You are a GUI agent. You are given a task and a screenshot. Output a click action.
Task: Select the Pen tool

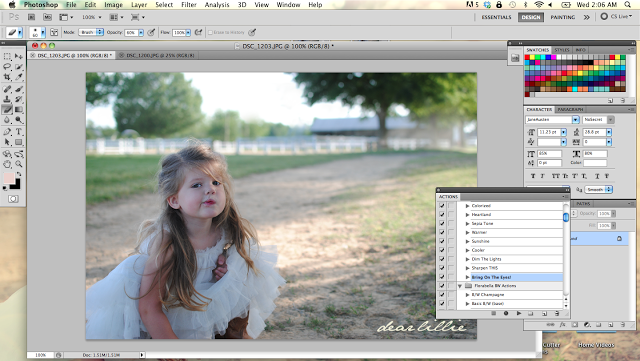point(7,131)
